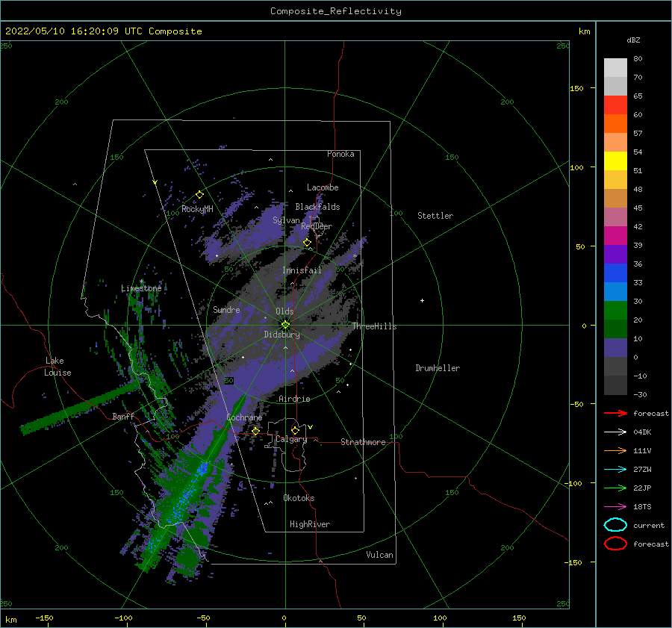Image resolution: width=672 pixels, height=628 pixels.
Task: Select the magenta 42-39 dBZ color swatch
Action: click(x=615, y=236)
